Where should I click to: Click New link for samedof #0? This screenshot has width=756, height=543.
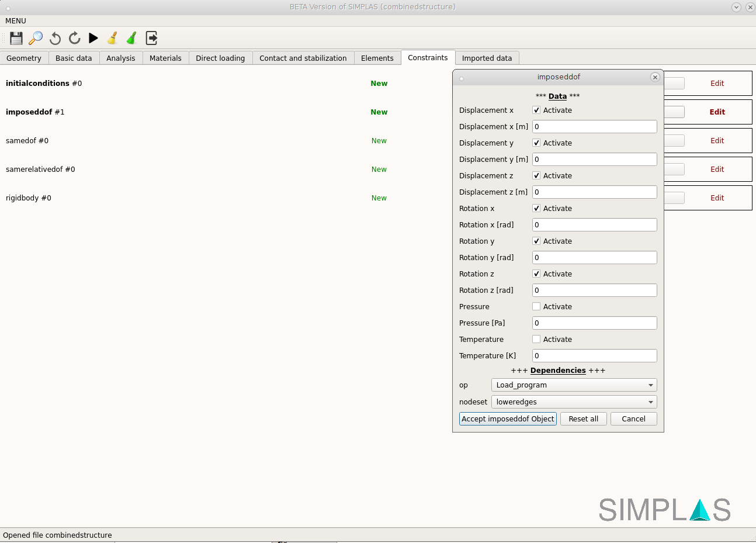click(379, 141)
